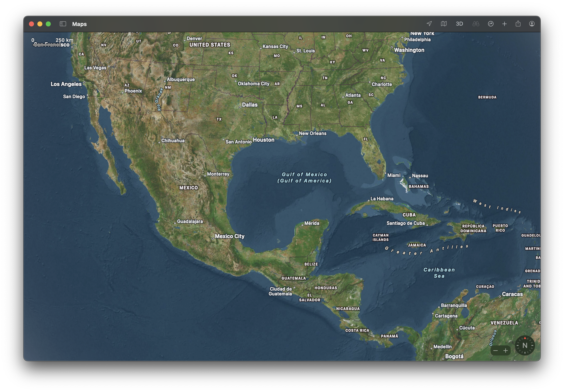Click the UNITED STATES country label
Image resolution: width=564 pixels, height=392 pixels.
(210, 45)
